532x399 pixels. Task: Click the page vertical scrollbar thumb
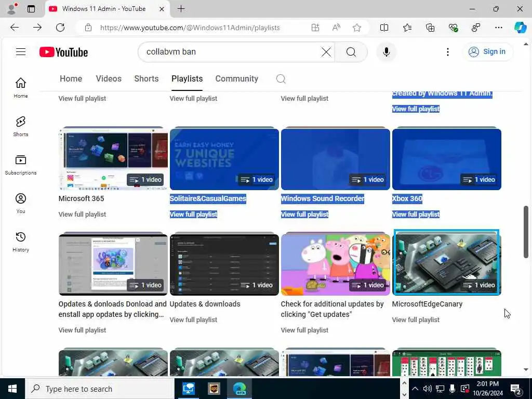point(526,232)
